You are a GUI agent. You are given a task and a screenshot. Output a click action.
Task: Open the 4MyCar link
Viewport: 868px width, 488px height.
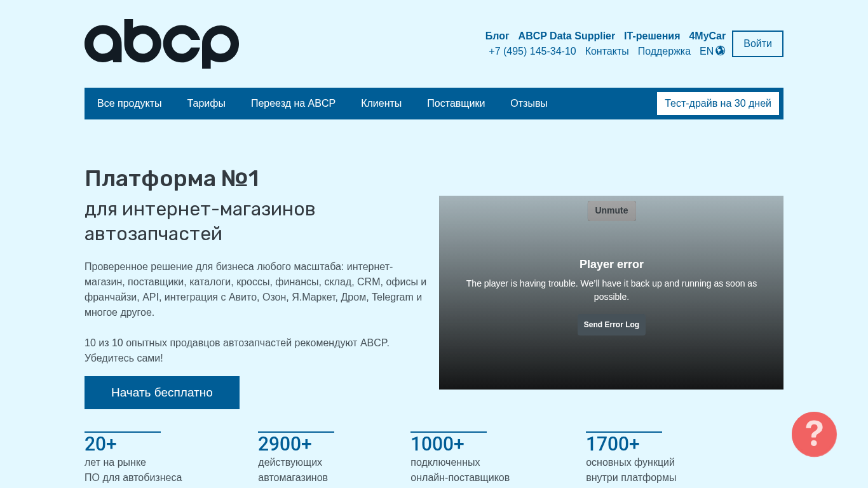pos(707,36)
